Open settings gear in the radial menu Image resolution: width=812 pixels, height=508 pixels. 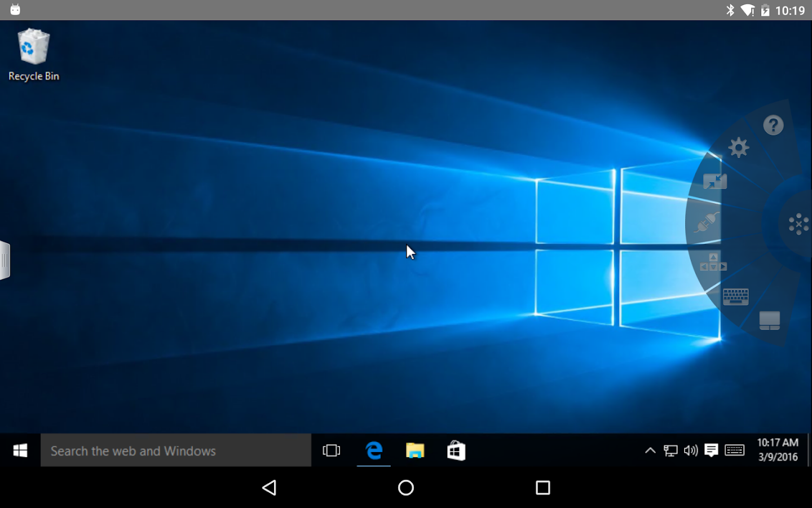(739, 148)
